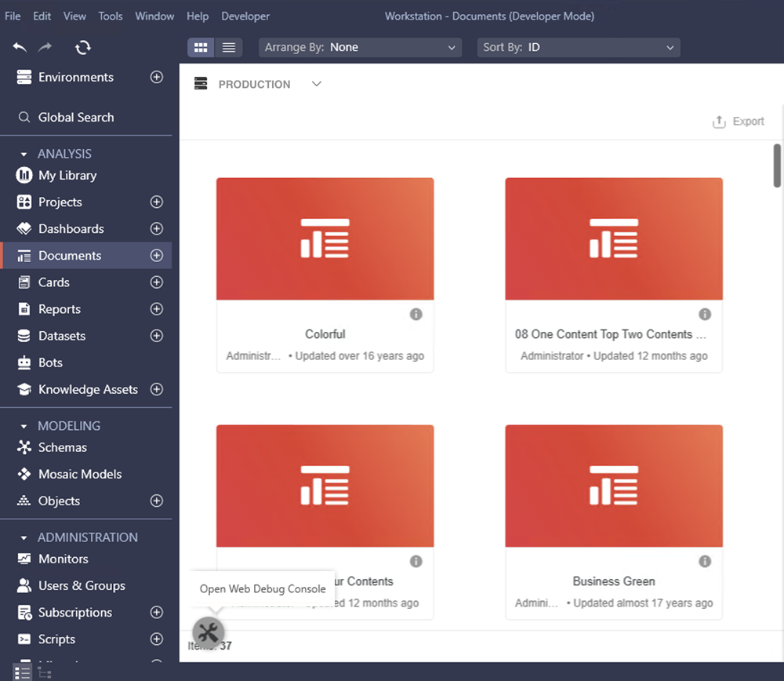This screenshot has height=681, width=784.
Task: Click the Export button
Action: tap(738, 122)
